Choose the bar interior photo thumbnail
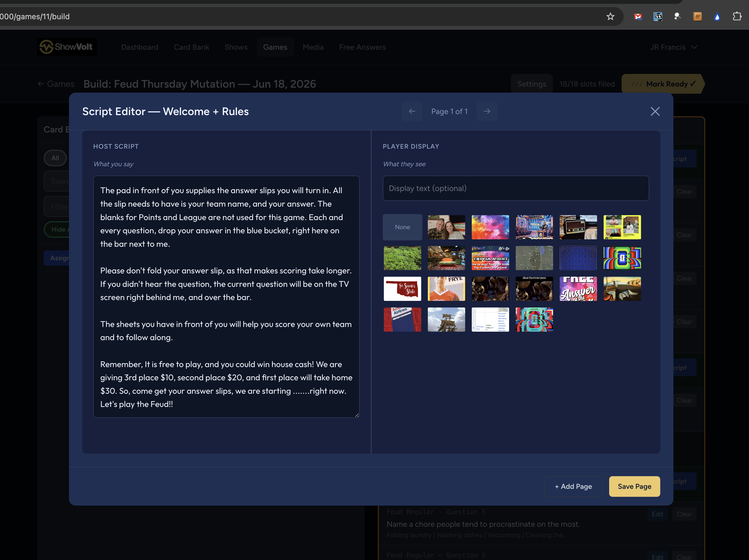This screenshot has width=749, height=560. click(446, 258)
